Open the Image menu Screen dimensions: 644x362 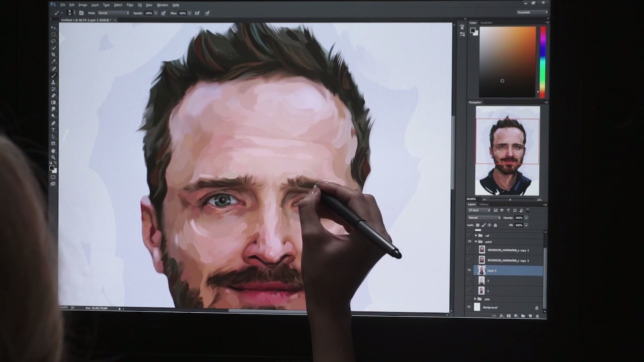coord(83,5)
